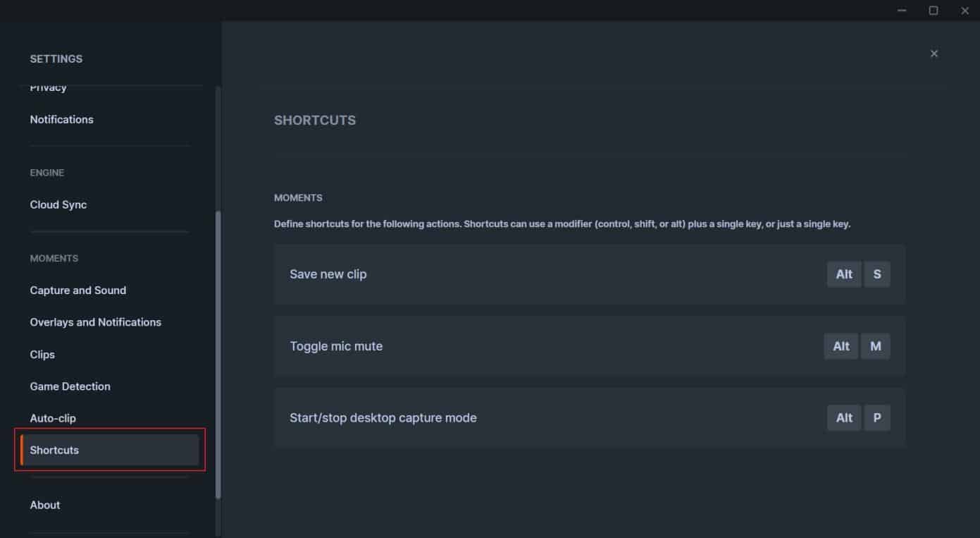Viewport: 980px width, 538px height.
Task: Open the Auto-clip settings page
Action: 54,417
